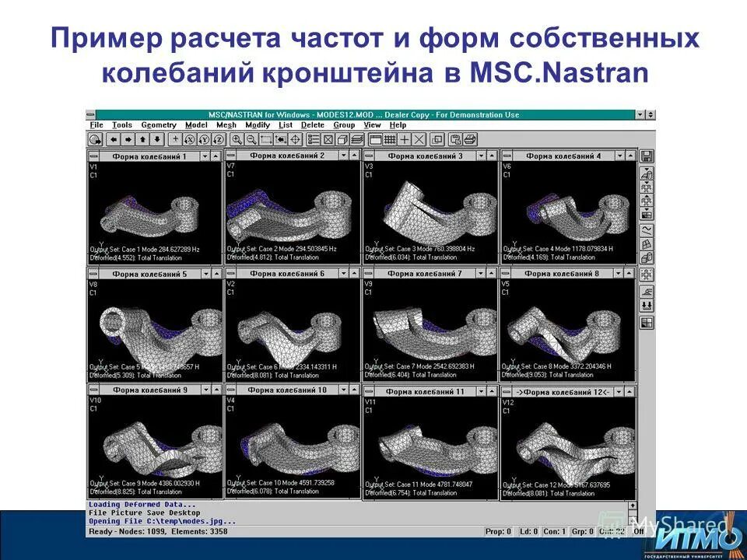Select the Форма колебаний 10 view window
747x560 pixels.
pyautogui.click(x=293, y=442)
